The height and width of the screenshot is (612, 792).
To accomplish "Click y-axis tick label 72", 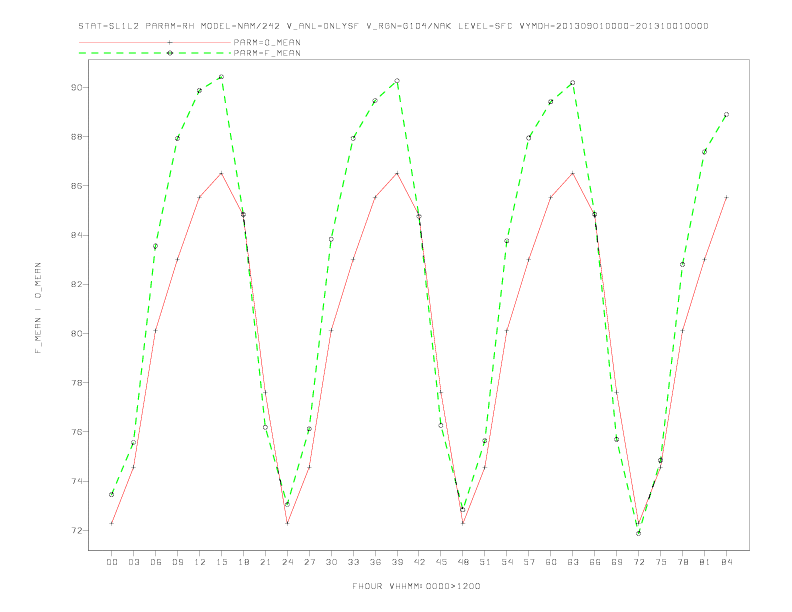I will [76, 531].
